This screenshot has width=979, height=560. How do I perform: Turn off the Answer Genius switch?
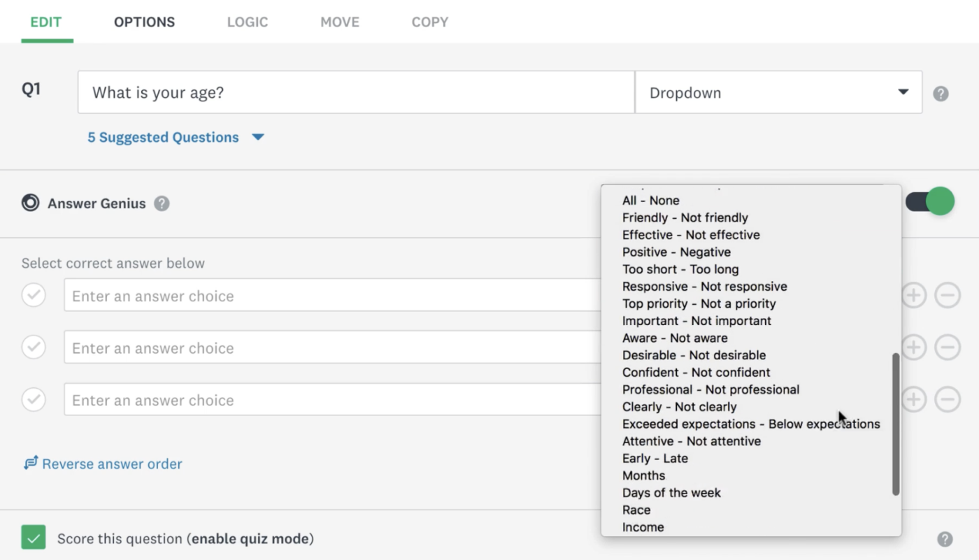pos(930,202)
